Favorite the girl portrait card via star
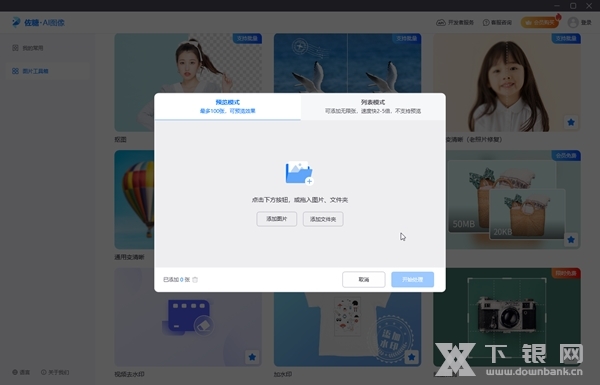Image resolution: width=600 pixels, height=385 pixels. tap(571, 122)
